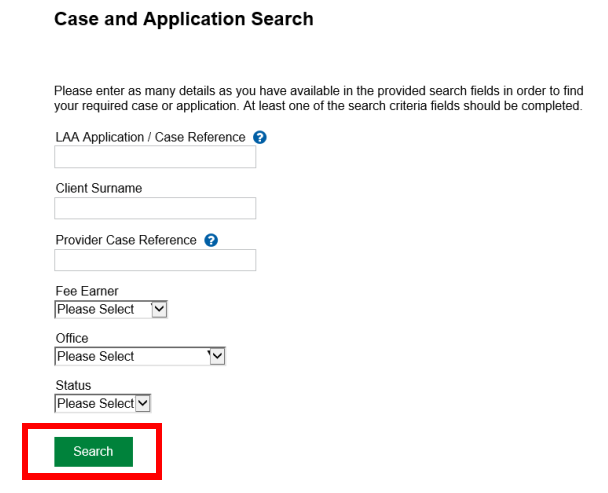Click the Office field label
Screen dimensions: 608x493
[72, 339]
